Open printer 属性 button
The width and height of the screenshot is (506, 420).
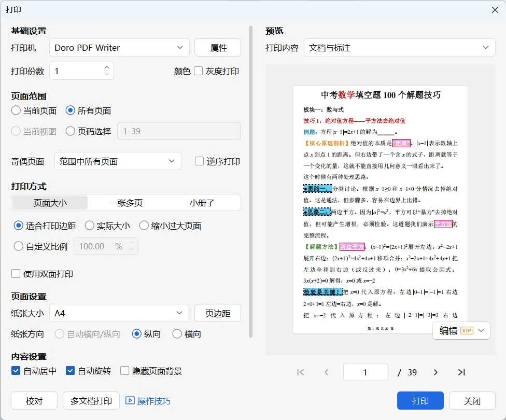coord(218,48)
